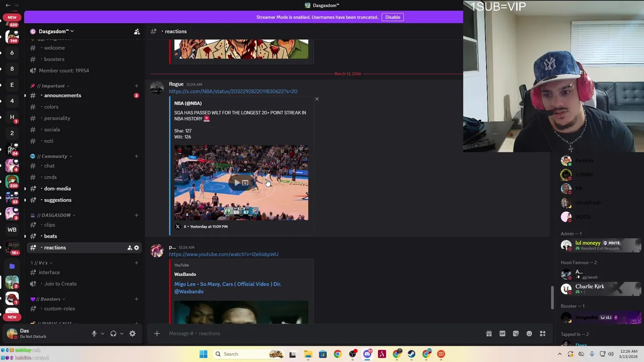This screenshot has height=362, width=644.
Task: Open Microsoft Store from taskbar
Action: 323,354
